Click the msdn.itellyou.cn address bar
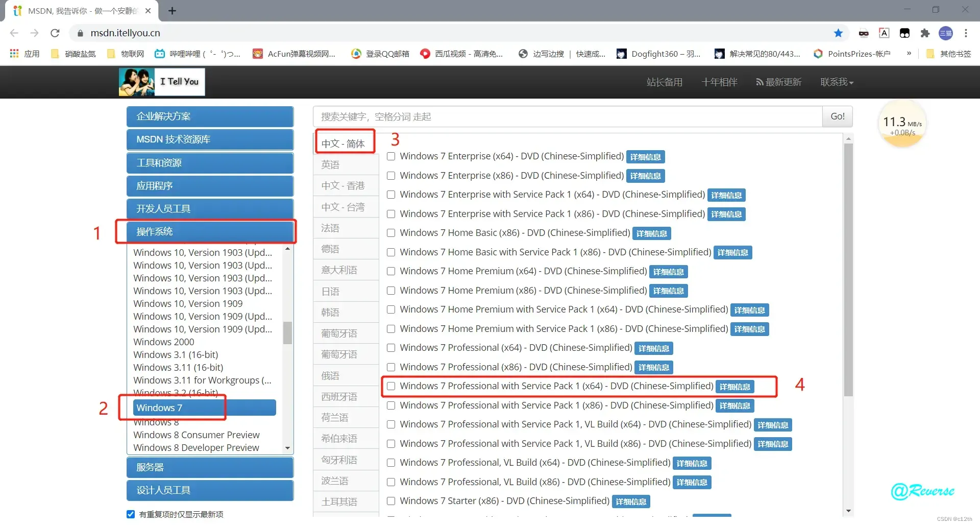 (457, 33)
